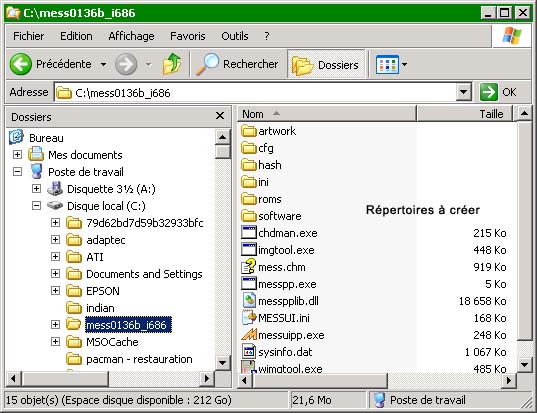Select the software folder icon
This screenshot has width=537, height=413.
pyautogui.click(x=249, y=216)
